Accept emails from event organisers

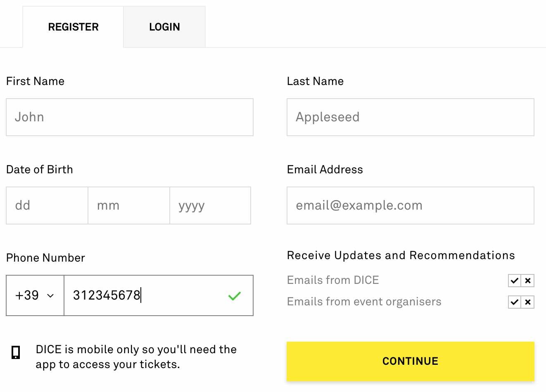click(514, 302)
